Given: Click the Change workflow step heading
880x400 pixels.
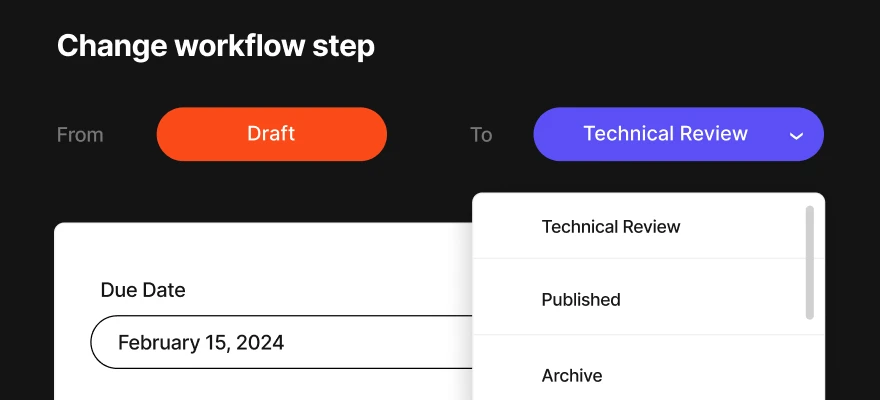Looking at the screenshot, I should pyautogui.click(x=215, y=46).
